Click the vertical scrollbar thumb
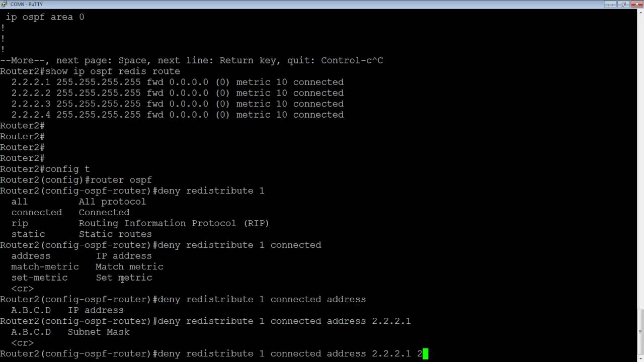 pyautogui.click(x=640, y=331)
